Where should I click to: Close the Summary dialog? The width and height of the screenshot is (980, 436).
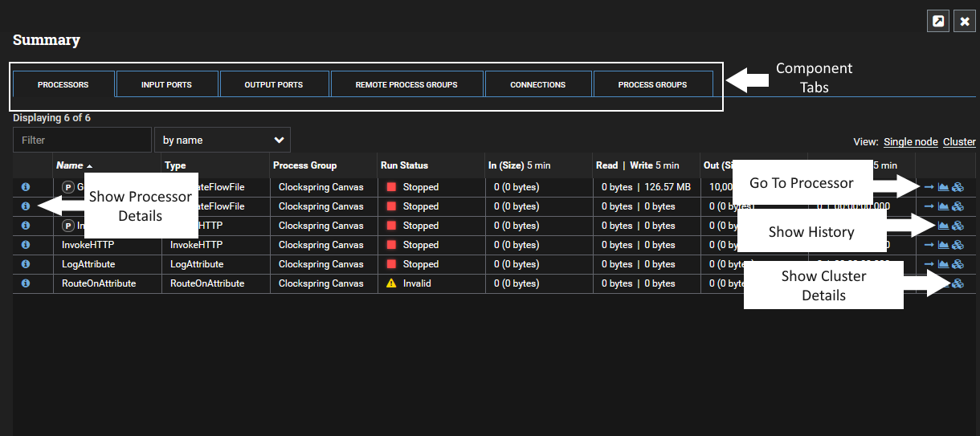965,22
